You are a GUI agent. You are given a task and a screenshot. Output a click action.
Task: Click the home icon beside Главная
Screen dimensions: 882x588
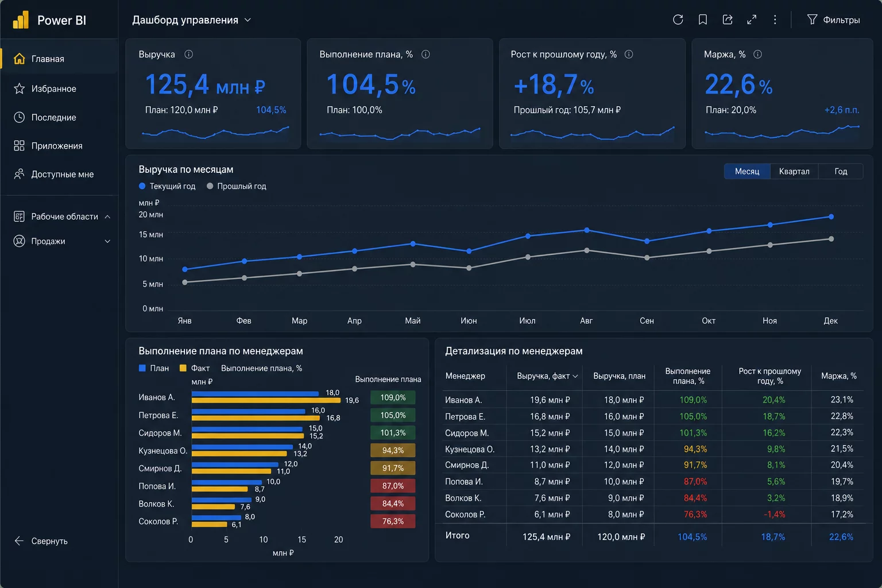click(20, 59)
